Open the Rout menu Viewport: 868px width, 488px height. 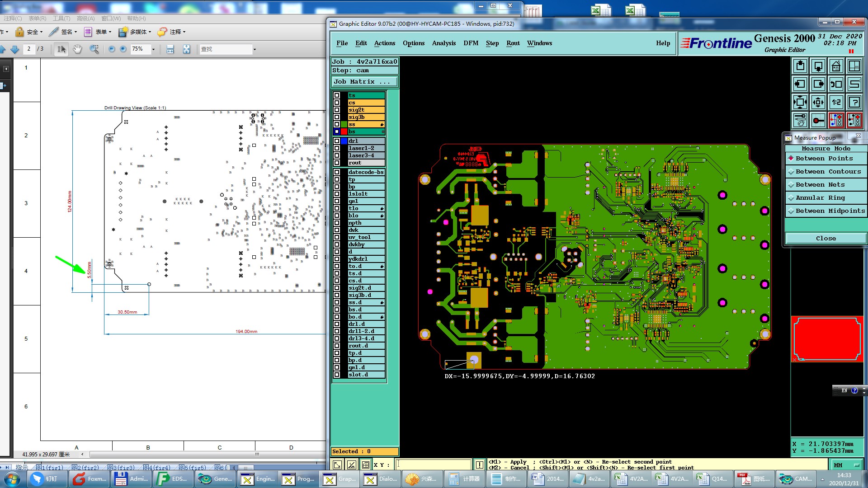(x=513, y=43)
